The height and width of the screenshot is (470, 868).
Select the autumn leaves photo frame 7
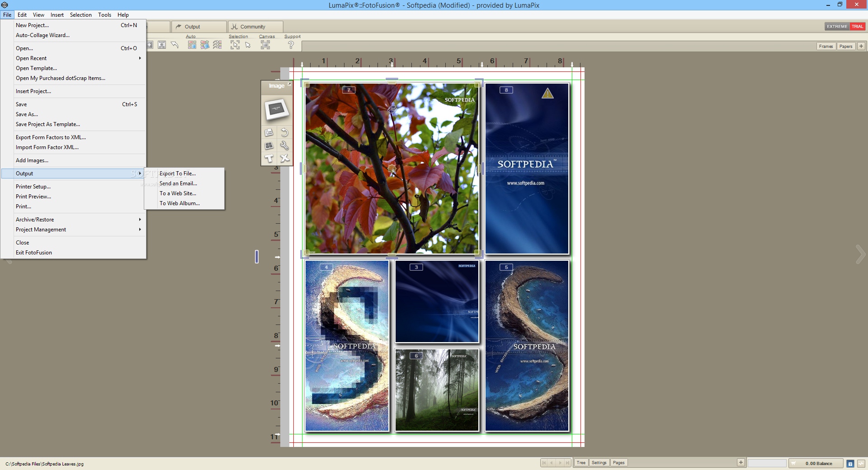tap(392, 168)
